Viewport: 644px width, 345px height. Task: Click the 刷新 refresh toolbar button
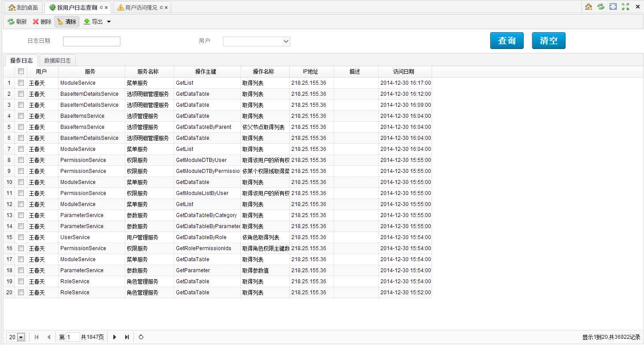point(17,22)
